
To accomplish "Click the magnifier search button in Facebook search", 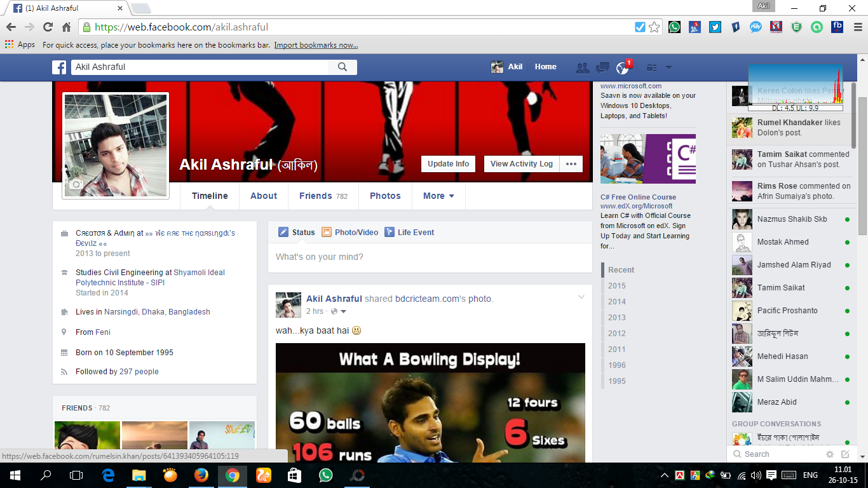I will pos(342,67).
